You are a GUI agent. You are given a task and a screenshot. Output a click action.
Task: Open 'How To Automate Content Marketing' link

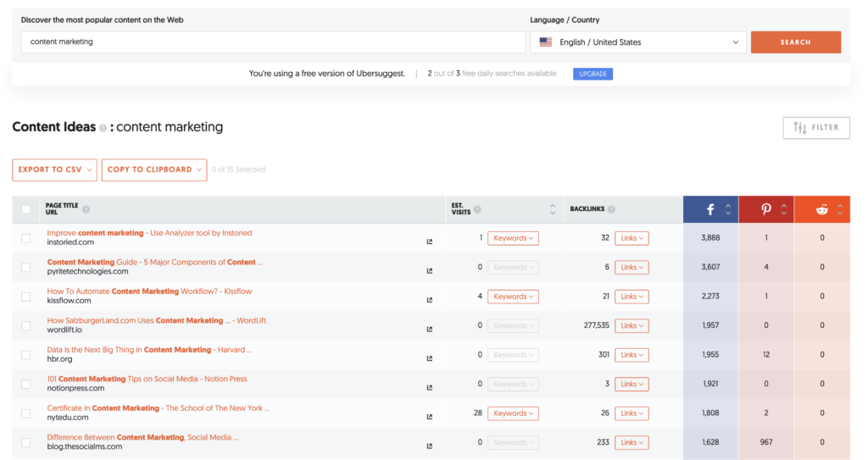[x=149, y=291]
